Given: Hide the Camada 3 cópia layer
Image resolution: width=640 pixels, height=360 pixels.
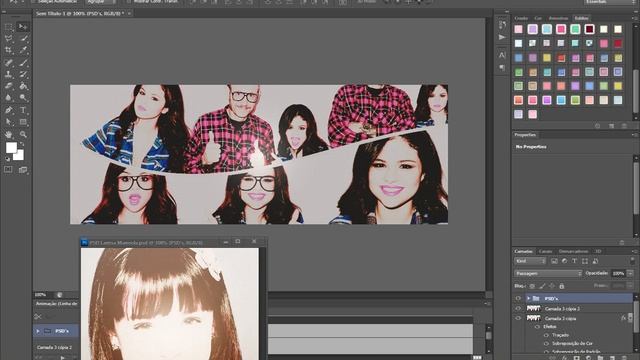Looking at the screenshot, I should [518, 318].
